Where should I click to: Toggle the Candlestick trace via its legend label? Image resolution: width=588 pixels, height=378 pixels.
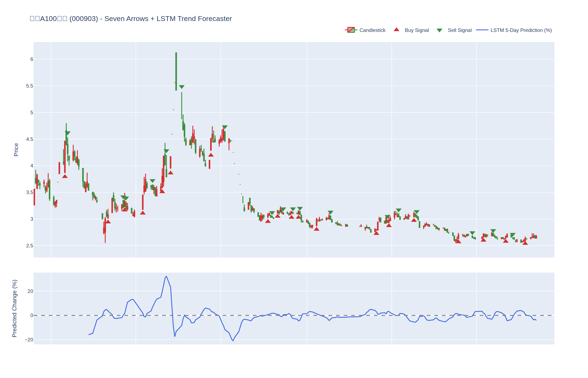click(372, 30)
